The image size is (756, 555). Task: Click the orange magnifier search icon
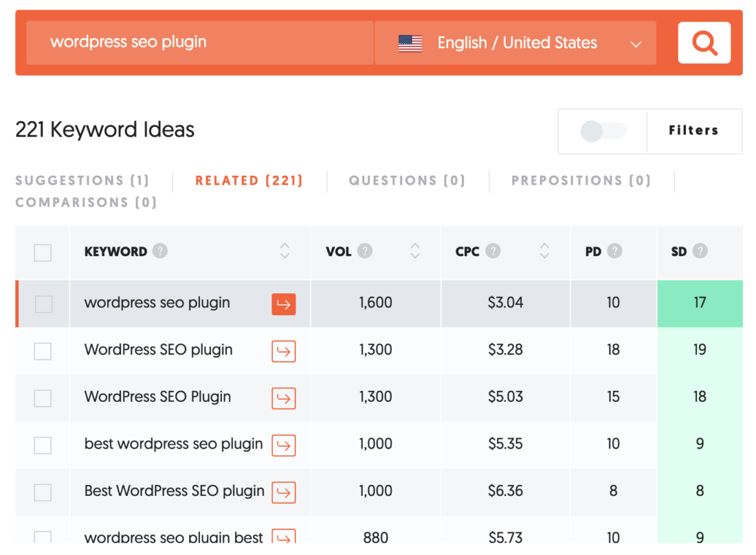click(704, 43)
